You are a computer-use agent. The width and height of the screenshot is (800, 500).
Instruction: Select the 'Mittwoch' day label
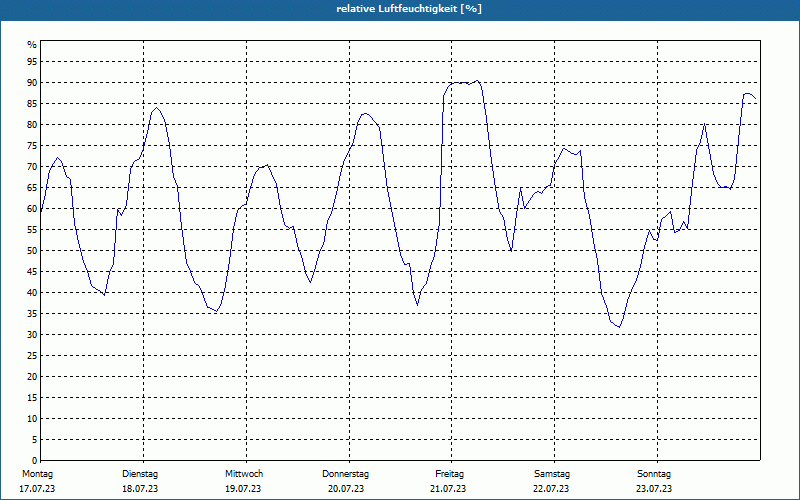(244, 474)
